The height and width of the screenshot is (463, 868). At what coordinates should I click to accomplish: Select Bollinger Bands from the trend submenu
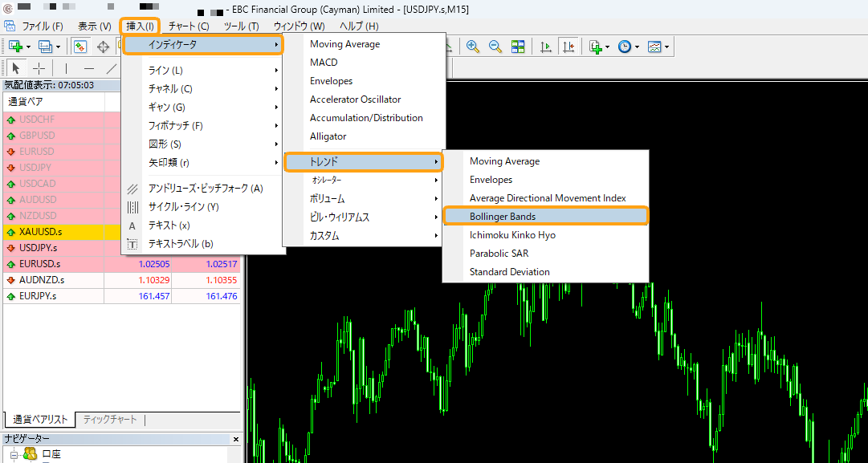(545, 217)
